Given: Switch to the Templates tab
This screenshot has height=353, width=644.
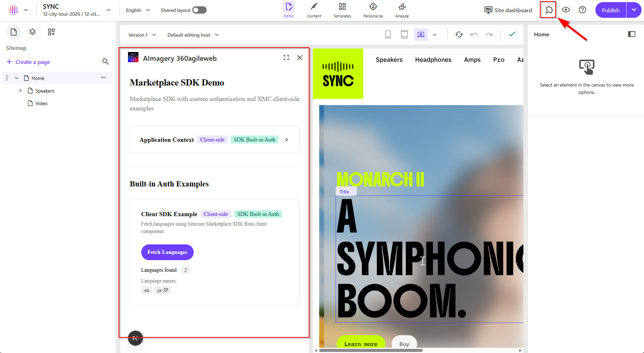Looking at the screenshot, I should [342, 10].
